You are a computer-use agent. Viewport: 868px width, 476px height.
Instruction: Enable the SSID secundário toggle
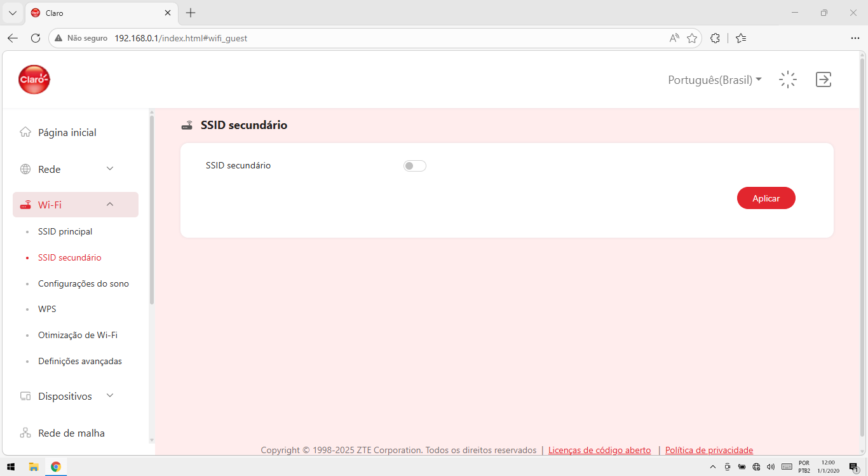pyautogui.click(x=415, y=166)
